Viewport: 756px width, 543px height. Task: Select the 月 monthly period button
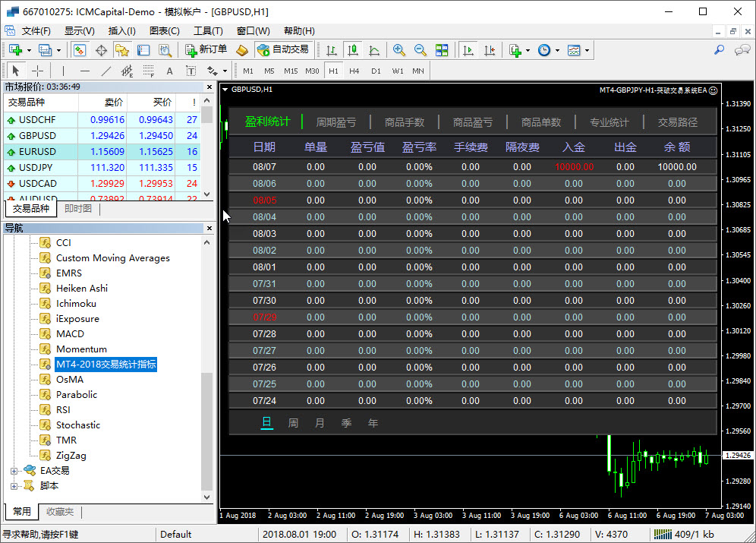point(320,423)
